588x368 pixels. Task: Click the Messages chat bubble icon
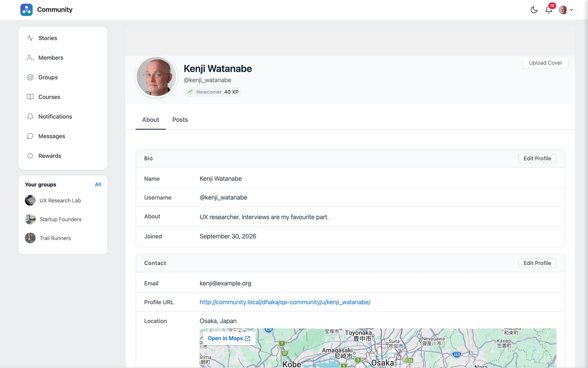30,136
